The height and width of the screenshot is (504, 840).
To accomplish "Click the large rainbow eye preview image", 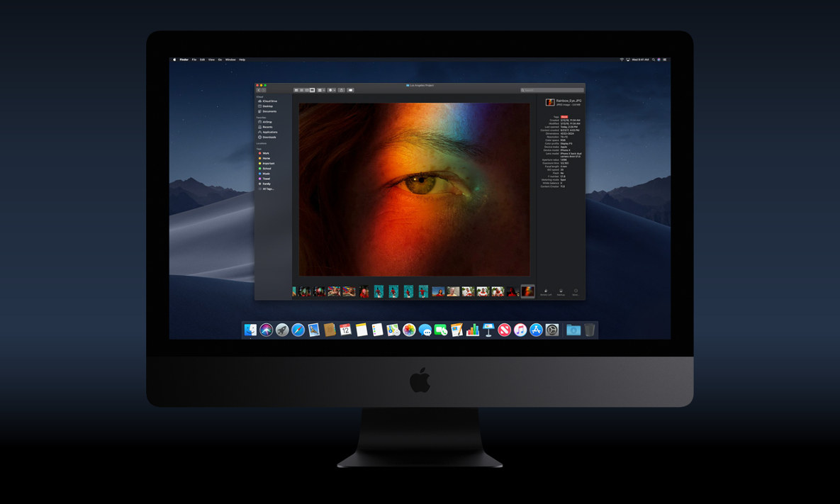I will click(x=414, y=189).
